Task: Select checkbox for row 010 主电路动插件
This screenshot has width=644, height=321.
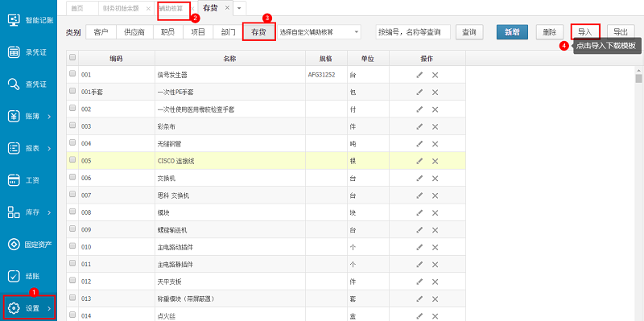Action: (x=72, y=245)
